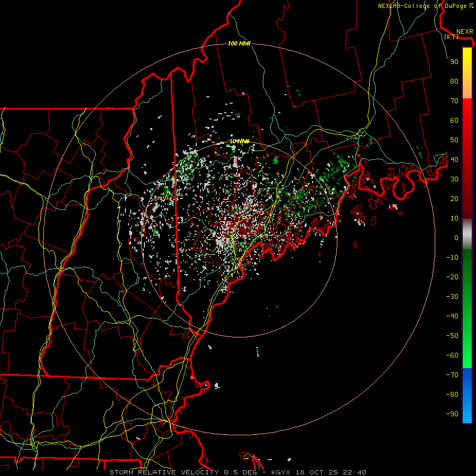Click the 0 value on velocity scale

point(456,237)
